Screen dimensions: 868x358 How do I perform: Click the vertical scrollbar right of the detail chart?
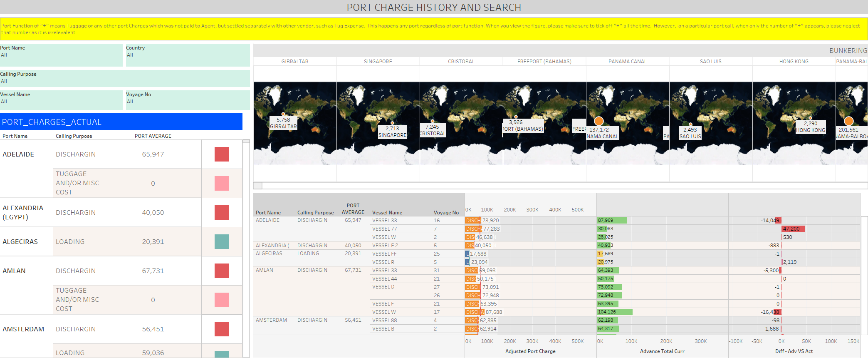[x=864, y=275]
